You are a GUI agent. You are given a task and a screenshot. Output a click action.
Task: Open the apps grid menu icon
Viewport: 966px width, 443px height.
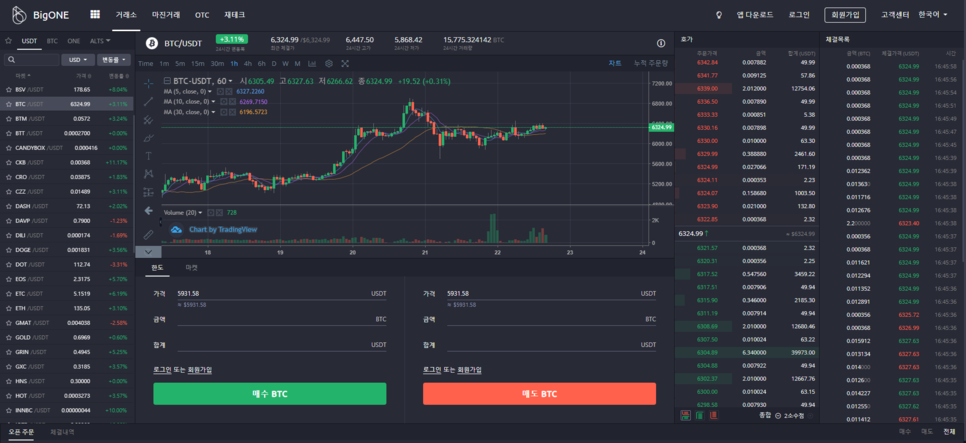pos(95,15)
